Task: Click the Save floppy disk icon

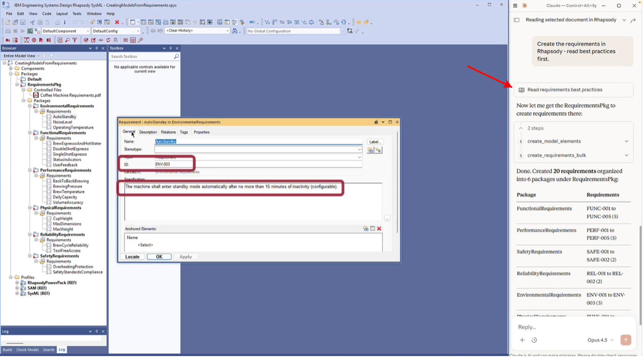Action: pyautogui.click(x=22, y=22)
